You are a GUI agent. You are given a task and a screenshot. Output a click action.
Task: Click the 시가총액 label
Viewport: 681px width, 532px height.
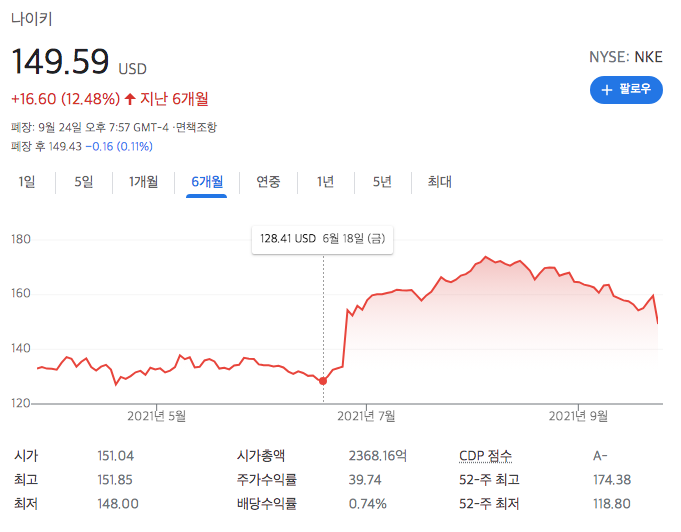[x=261, y=456]
